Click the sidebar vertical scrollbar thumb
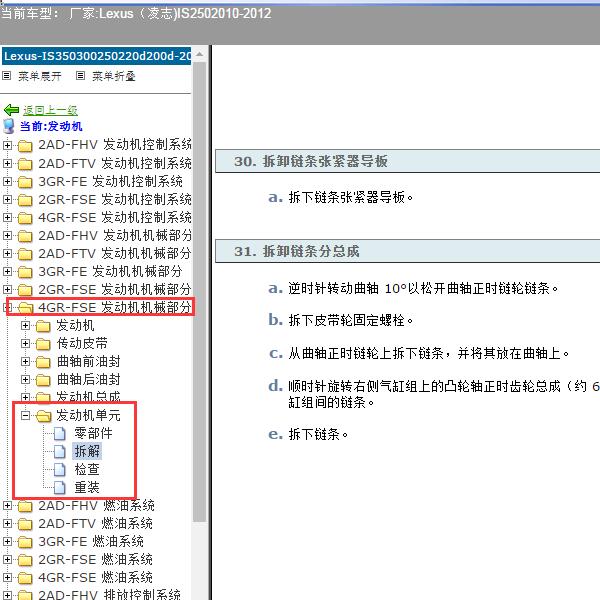The height and width of the screenshot is (600, 600). tap(199, 292)
